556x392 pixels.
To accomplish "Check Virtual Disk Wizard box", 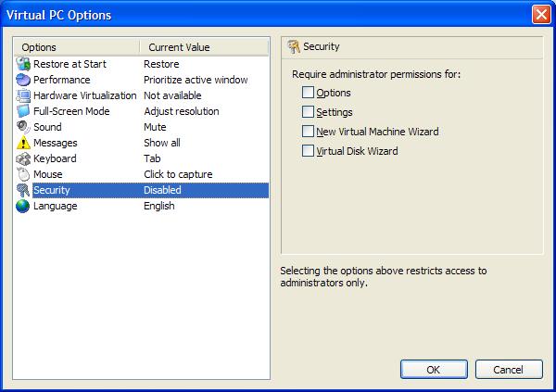I will (308, 151).
